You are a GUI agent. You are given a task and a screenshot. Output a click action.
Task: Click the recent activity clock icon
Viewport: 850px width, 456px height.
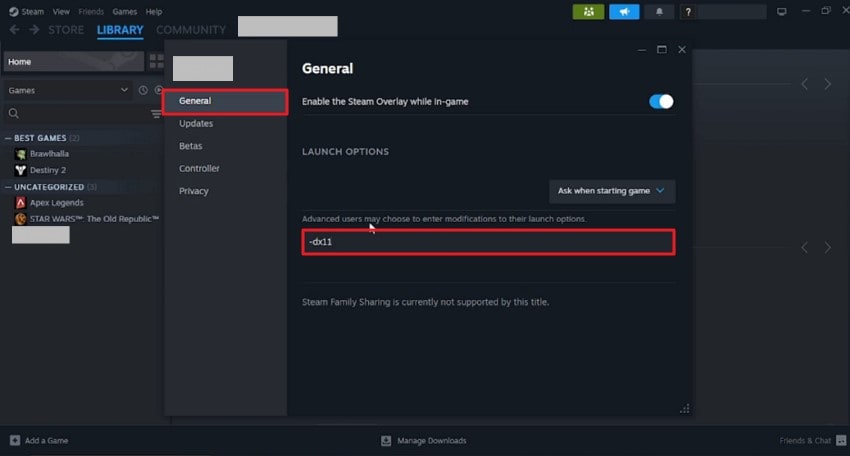click(143, 91)
